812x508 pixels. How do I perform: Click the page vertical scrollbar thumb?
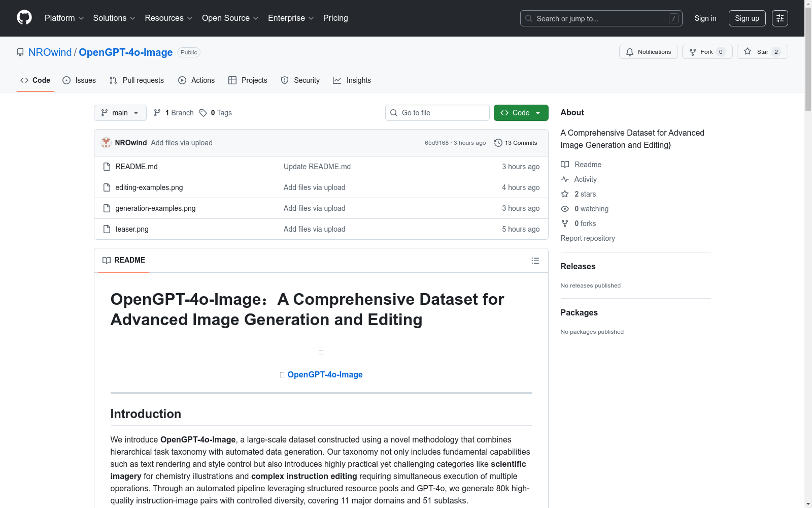[x=808, y=58]
